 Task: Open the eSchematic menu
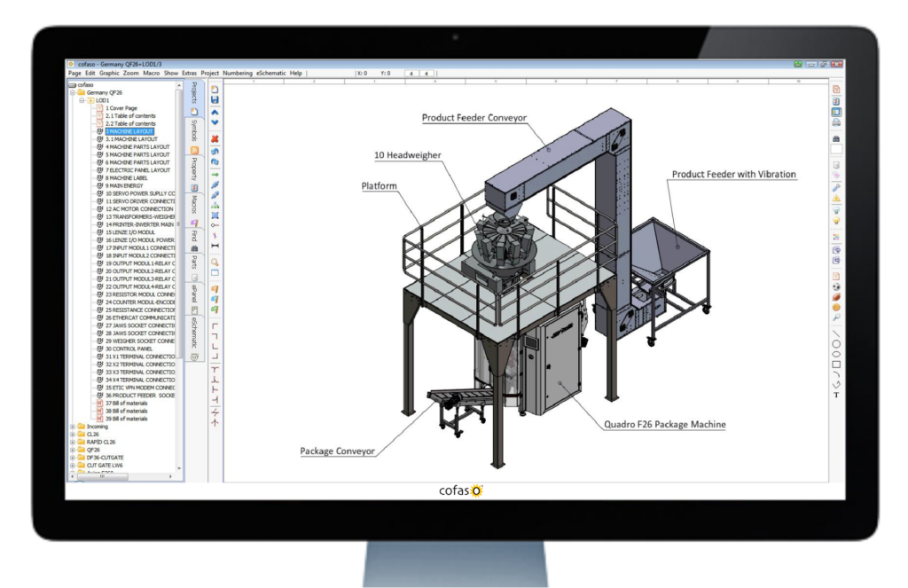click(271, 74)
